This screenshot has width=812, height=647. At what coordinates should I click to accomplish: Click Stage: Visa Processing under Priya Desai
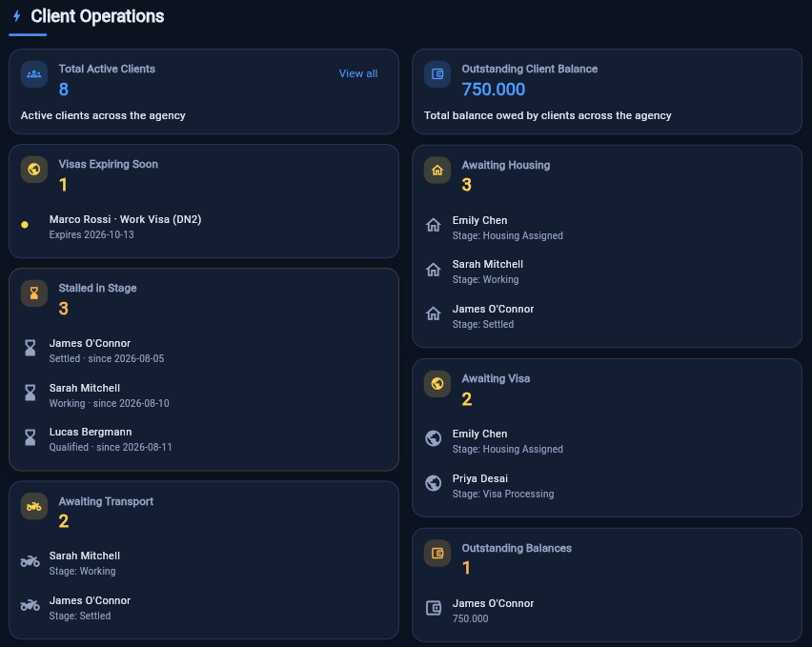tap(503, 495)
